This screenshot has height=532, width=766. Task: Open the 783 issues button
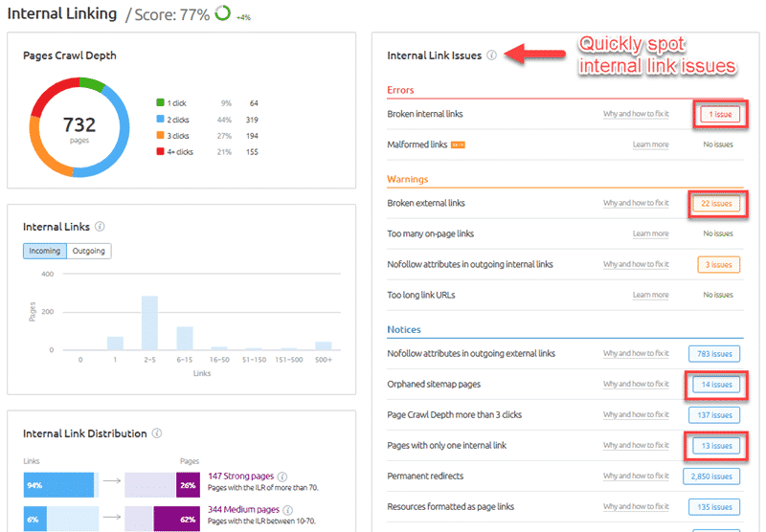click(x=713, y=354)
